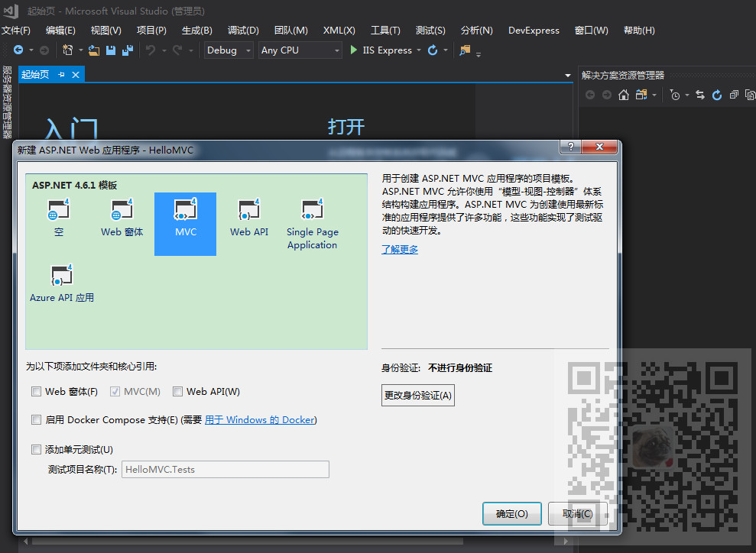This screenshot has height=553, width=756.
Task: Open the Any CPU platform dropdown
Action: (x=338, y=49)
